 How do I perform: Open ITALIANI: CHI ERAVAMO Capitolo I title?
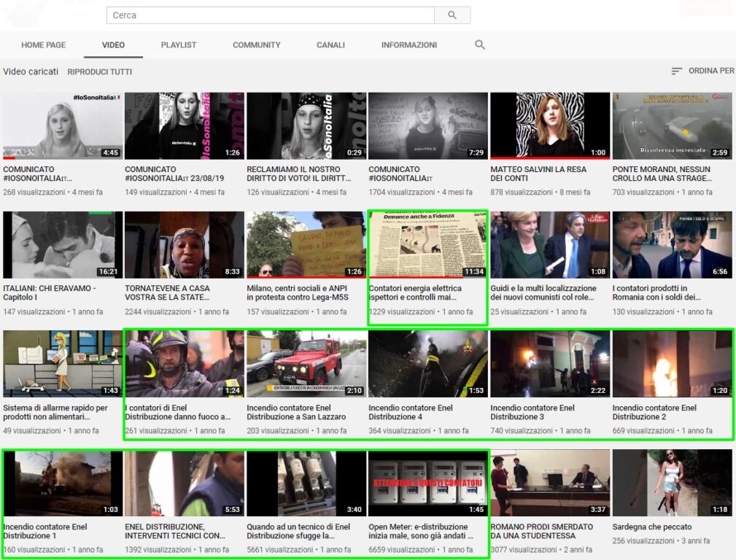[50, 292]
